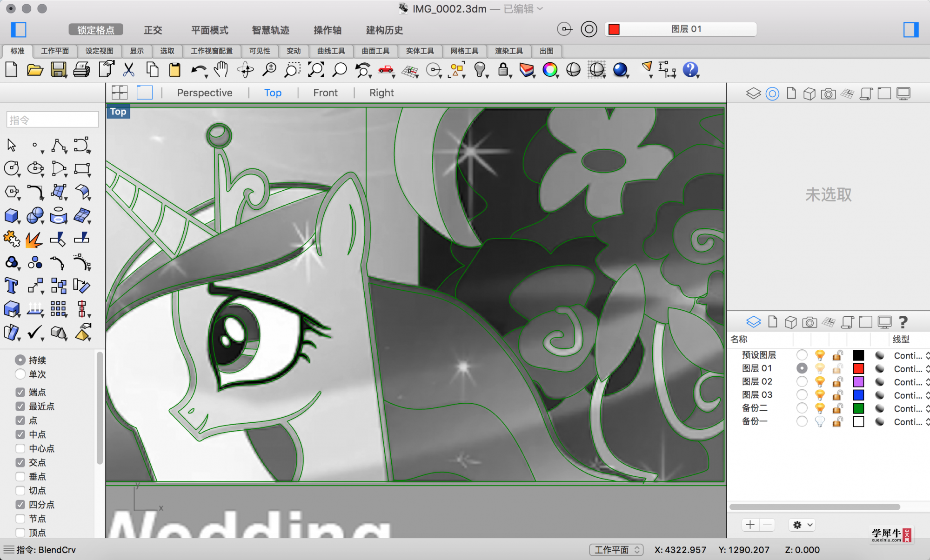The height and width of the screenshot is (560, 930).
Task: Select the 持续 radio option
Action: pos(20,360)
